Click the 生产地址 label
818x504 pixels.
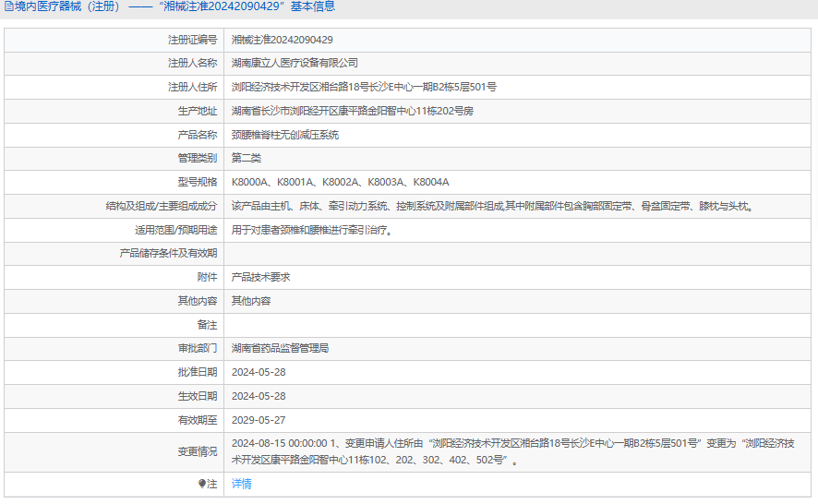(198, 111)
